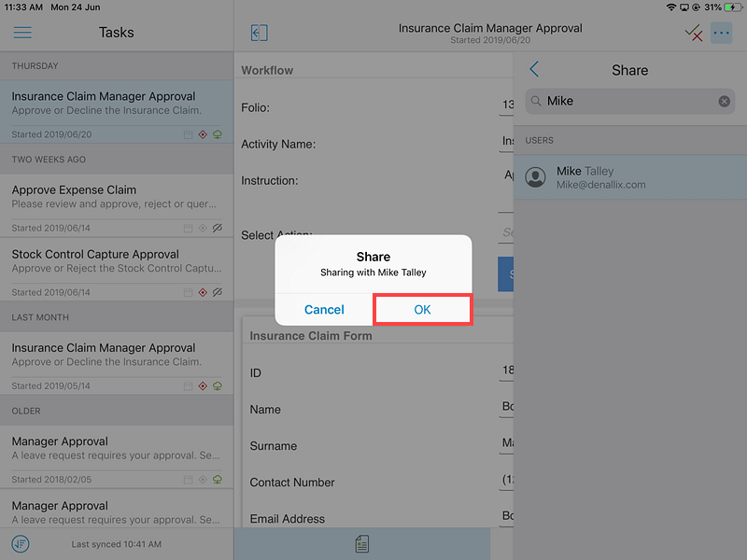The height and width of the screenshot is (560, 747).
Task: Open the more options ellipsis button
Action: (721, 33)
